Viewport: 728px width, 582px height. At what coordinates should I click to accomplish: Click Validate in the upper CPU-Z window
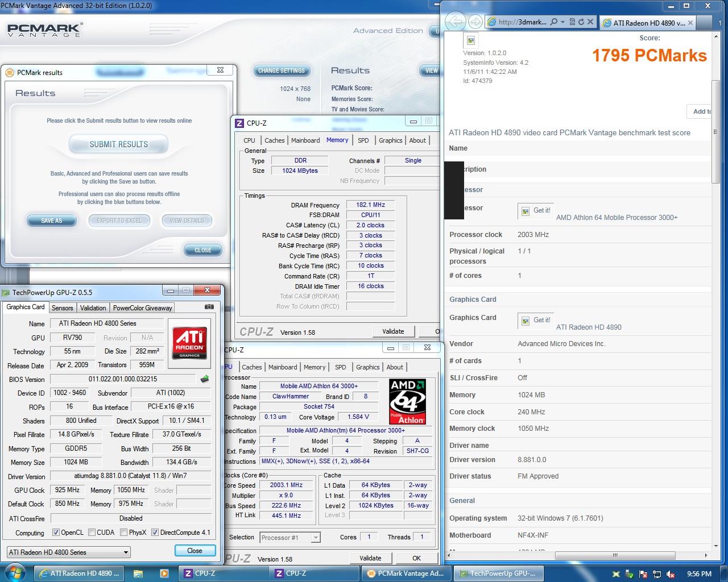point(393,331)
